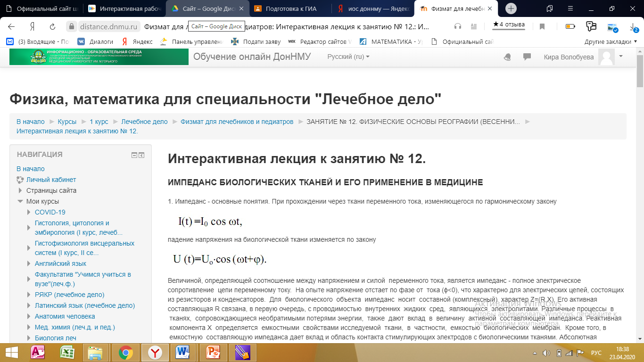The image size is (644, 362).
Task: Open Лечебное дело breadcrumb link
Action: click(144, 122)
